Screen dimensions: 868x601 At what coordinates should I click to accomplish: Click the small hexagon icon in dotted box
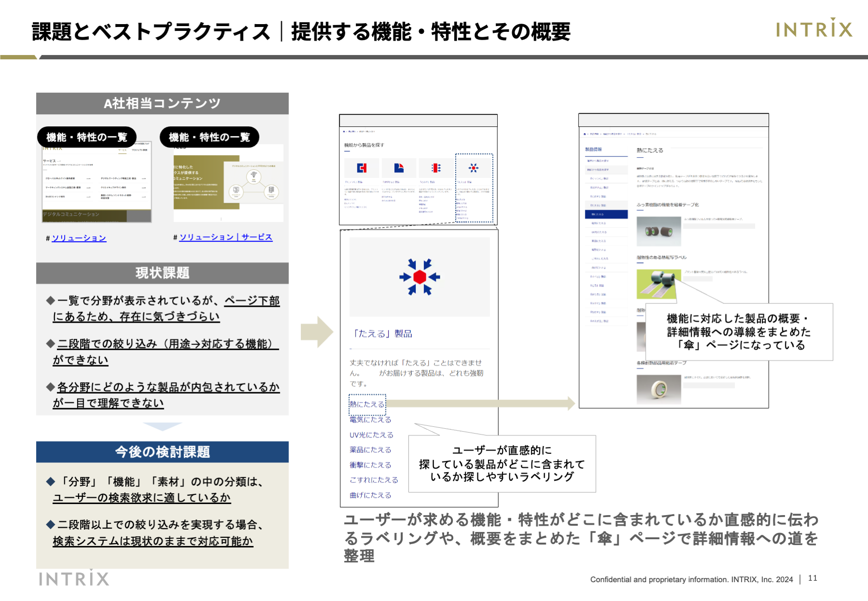(x=474, y=168)
